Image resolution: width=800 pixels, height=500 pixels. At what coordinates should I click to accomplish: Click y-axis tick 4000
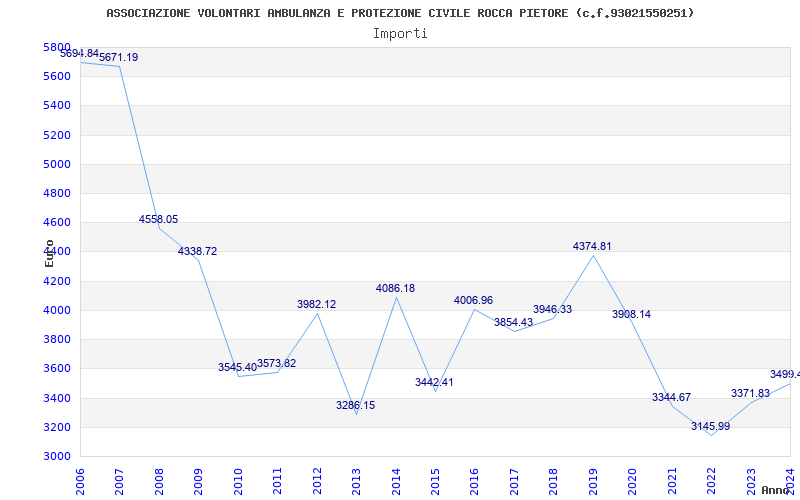click(x=57, y=310)
